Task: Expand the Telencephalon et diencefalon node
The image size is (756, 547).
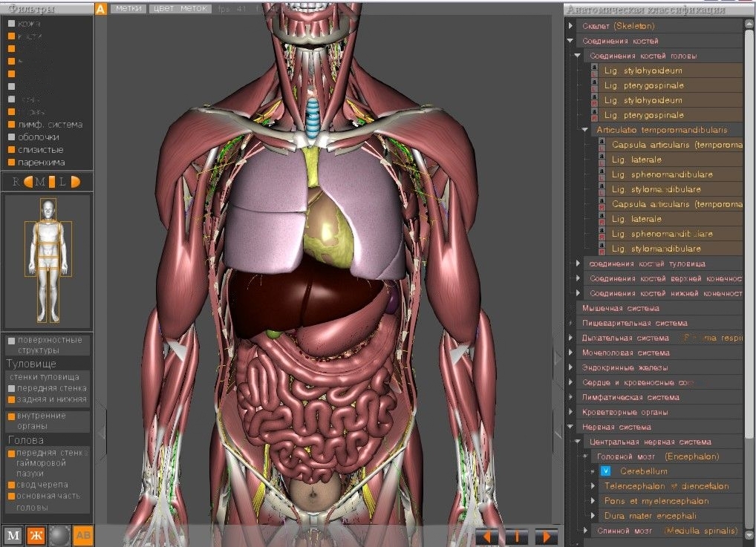Action: point(593,486)
